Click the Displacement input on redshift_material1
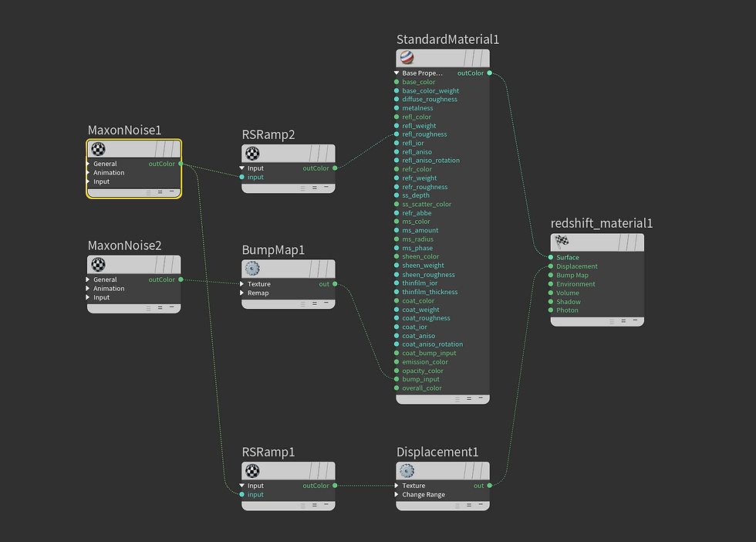Image resolution: width=756 pixels, height=542 pixels. pyautogui.click(x=551, y=266)
